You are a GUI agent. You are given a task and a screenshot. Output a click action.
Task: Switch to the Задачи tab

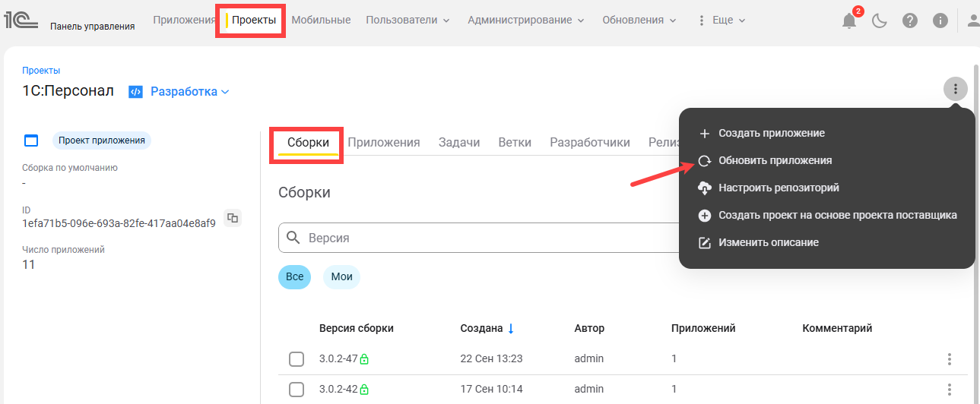pos(459,143)
